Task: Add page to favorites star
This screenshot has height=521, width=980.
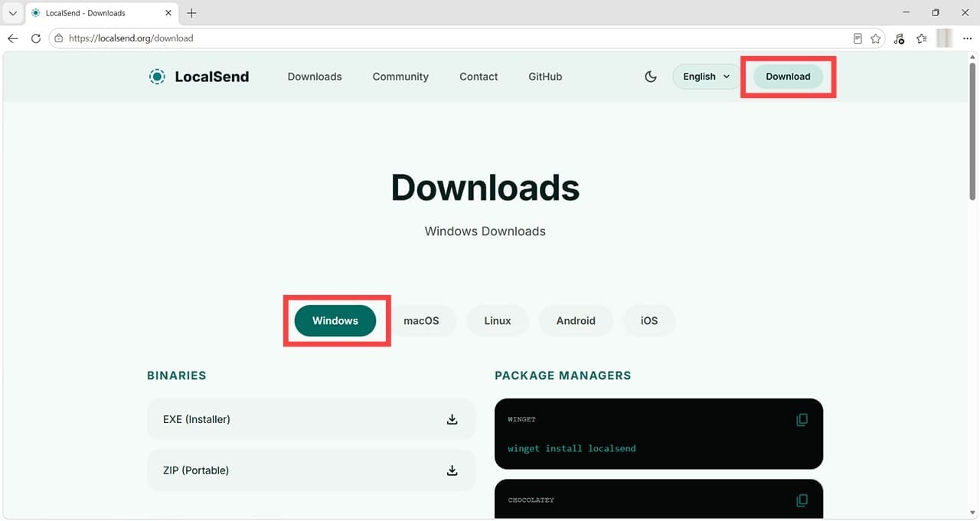Action: point(875,38)
